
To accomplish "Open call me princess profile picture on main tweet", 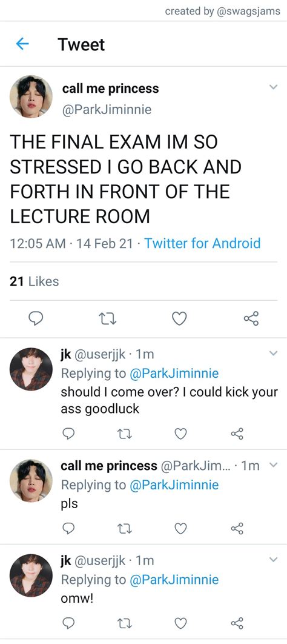I will pyautogui.click(x=31, y=97).
